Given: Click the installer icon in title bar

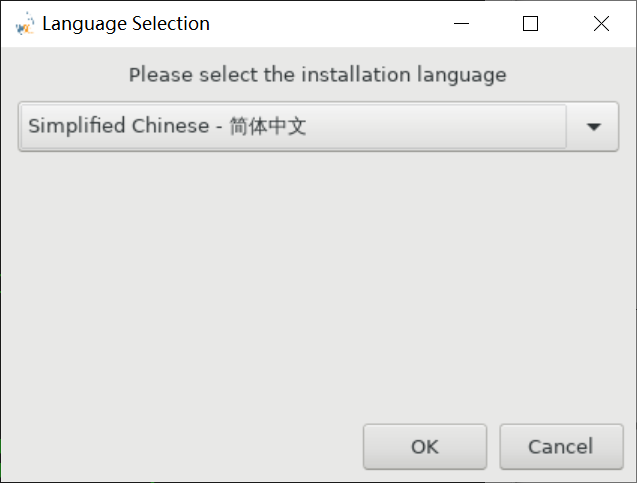Looking at the screenshot, I should click(x=26, y=24).
